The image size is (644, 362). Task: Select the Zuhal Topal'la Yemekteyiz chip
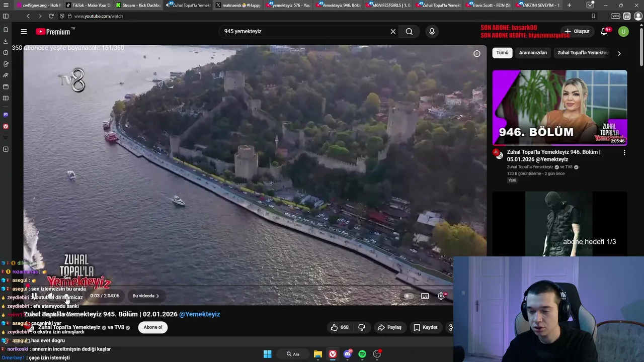click(583, 53)
